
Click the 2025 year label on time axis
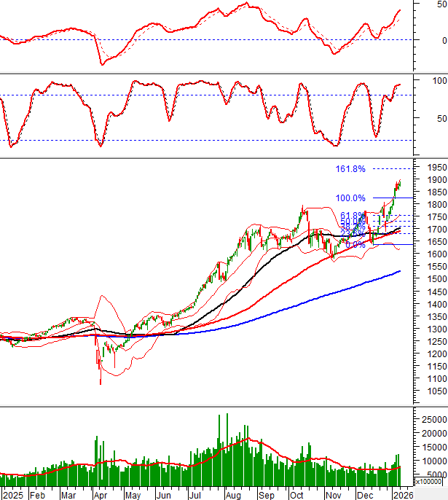point(12,494)
